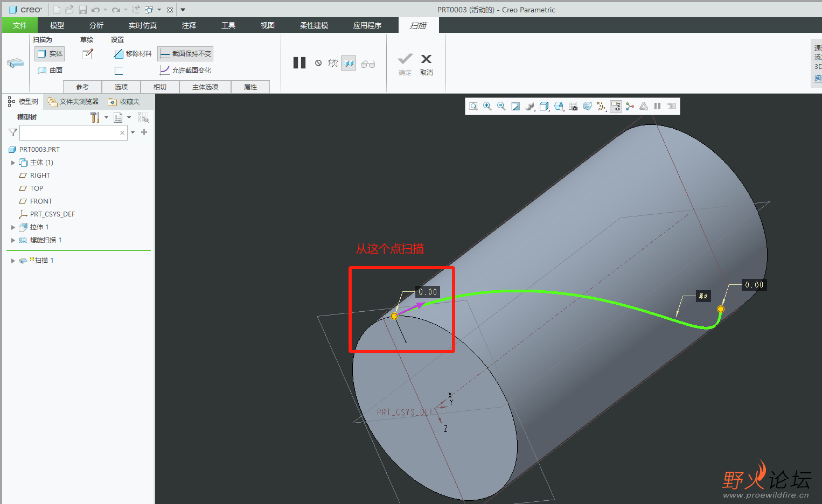The height and width of the screenshot is (504, 822).
Task: Open the windows list dropdown arrow
Action: (x=159, y=10)
